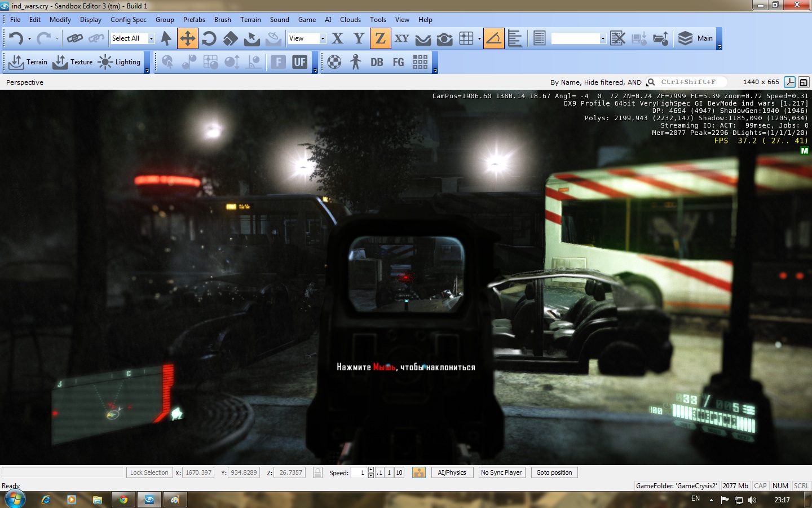Click the Freeze selected F icon

click(x=278, y=62)
